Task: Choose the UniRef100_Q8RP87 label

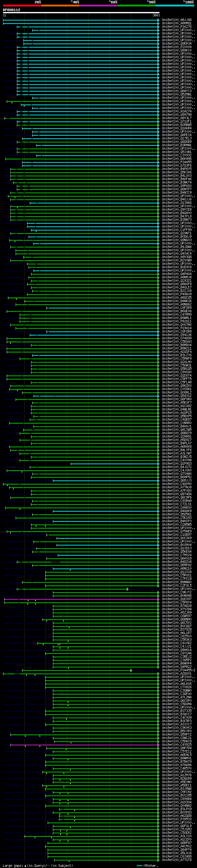Action: point(176,843)
